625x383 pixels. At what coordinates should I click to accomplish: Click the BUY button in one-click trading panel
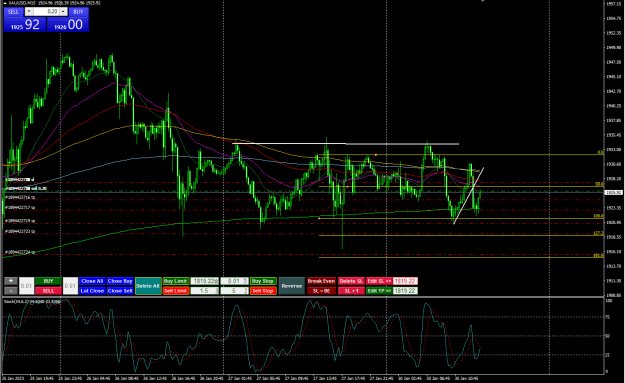coord(79,12)
